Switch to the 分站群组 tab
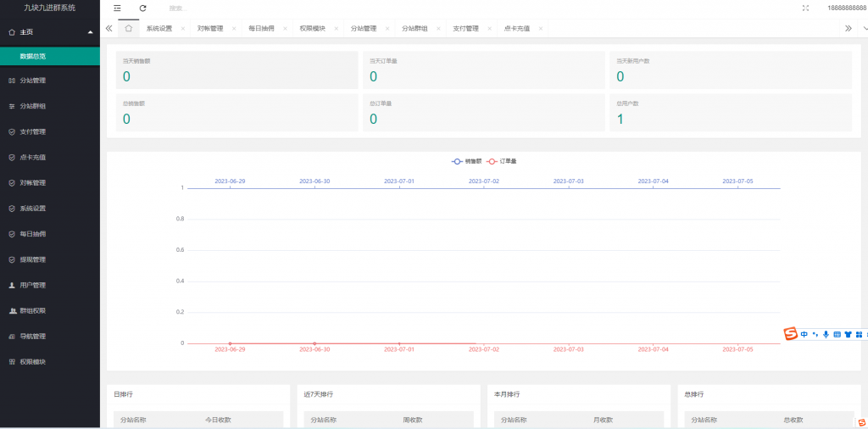Viewport: 868px width, 429px height. click(415, 29)
